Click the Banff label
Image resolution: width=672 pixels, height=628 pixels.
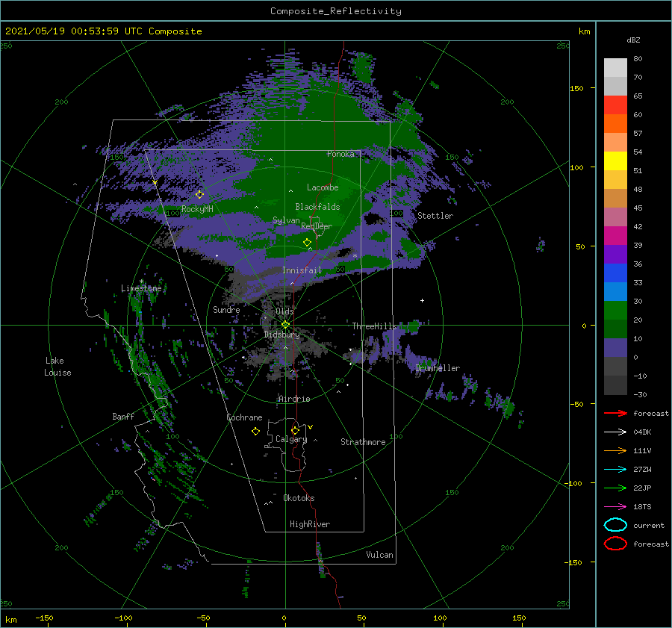click(123, 416)
